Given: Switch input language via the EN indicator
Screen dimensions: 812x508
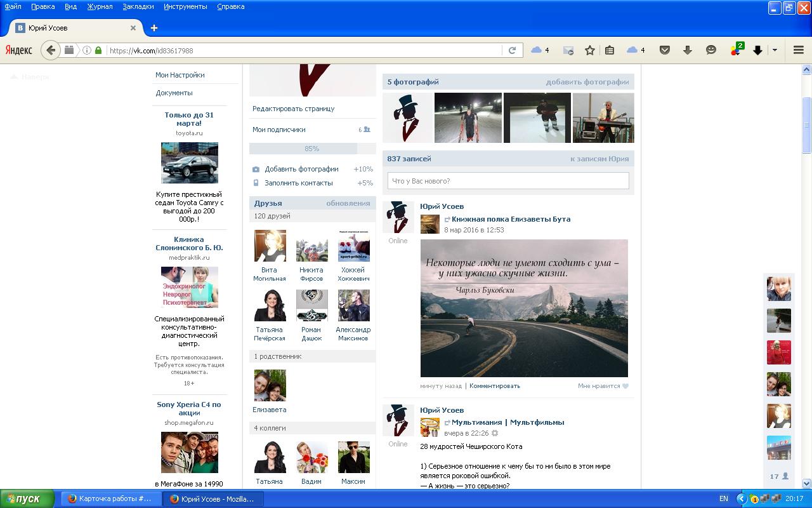Looking at the screenshot, I should click(x=724, y=499).
